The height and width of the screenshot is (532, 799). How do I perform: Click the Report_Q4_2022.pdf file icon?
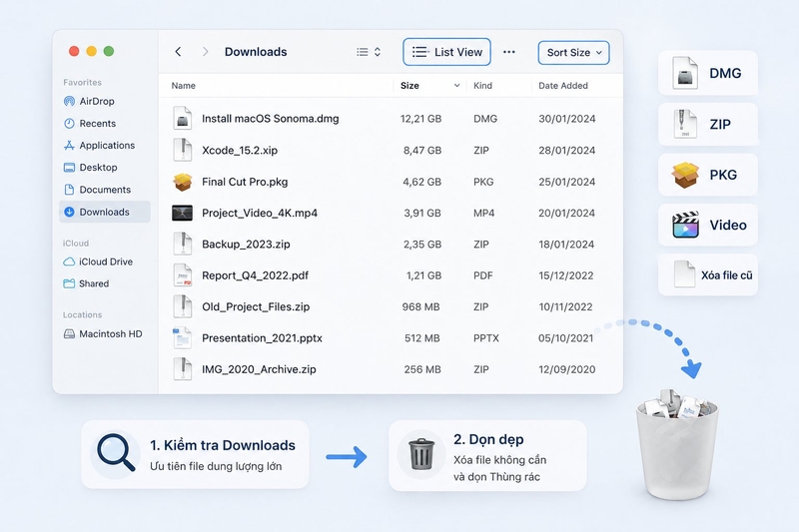tap(183, 275)
